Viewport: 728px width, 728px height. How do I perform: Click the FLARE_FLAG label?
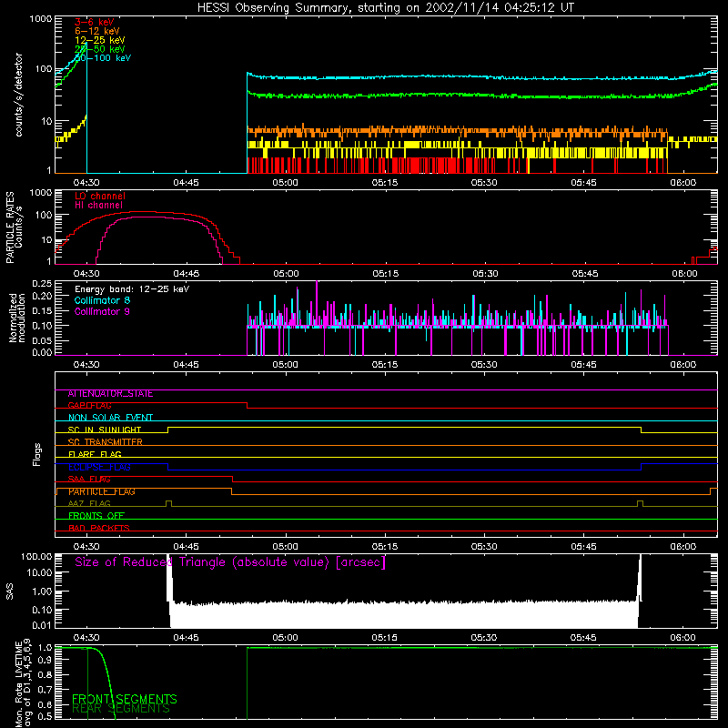(x=95, y=454)
